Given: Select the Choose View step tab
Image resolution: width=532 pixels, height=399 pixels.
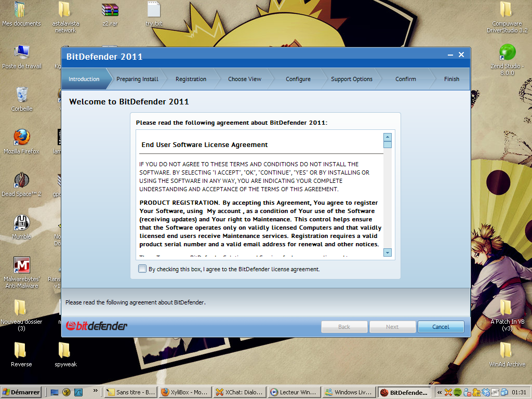Looking at the screenshot, I should [245, 79].
